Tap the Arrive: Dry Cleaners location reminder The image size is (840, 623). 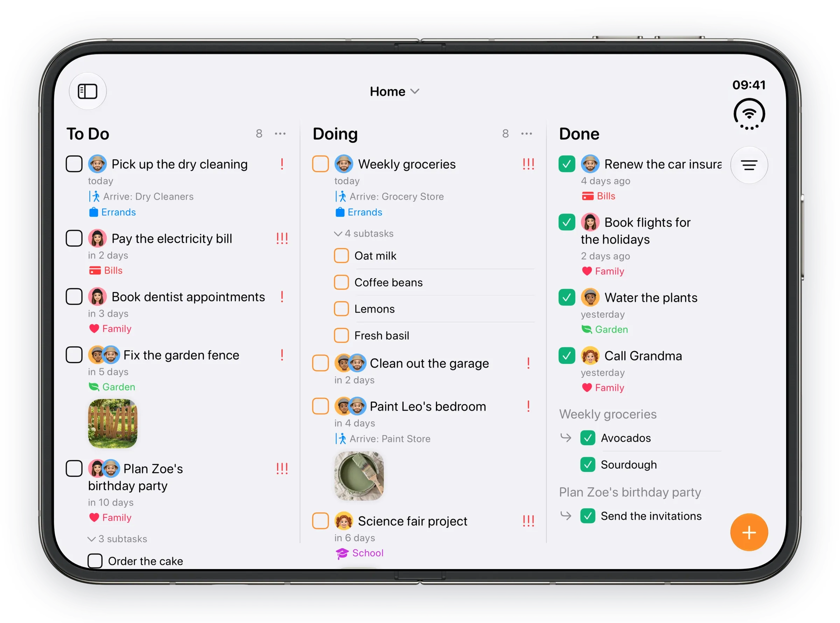pos(141,196)
